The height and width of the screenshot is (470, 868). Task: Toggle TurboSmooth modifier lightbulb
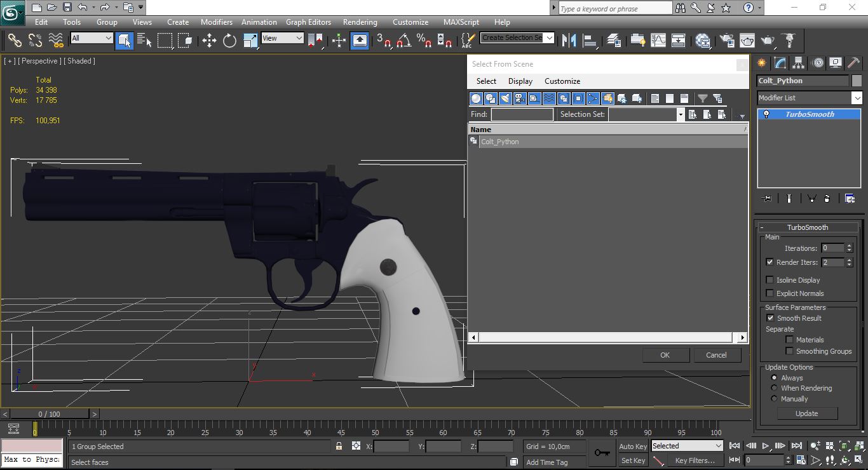coord(766,114)
